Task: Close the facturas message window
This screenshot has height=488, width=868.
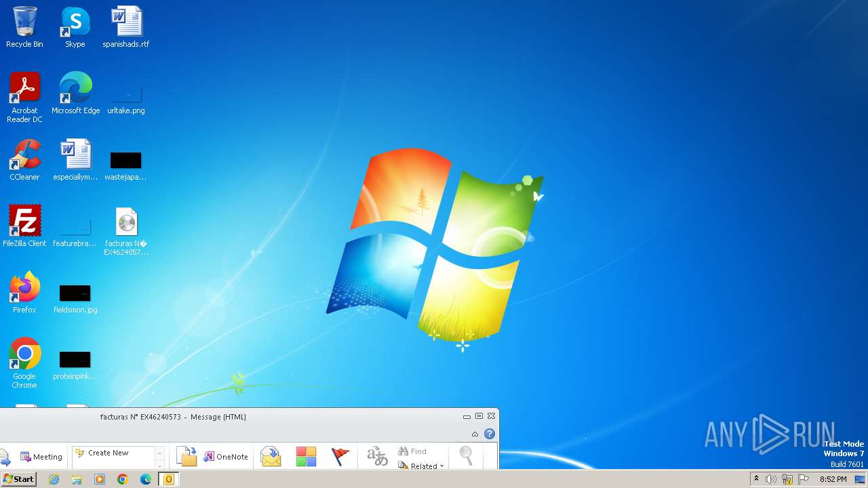Action: (x=491, y=416)
